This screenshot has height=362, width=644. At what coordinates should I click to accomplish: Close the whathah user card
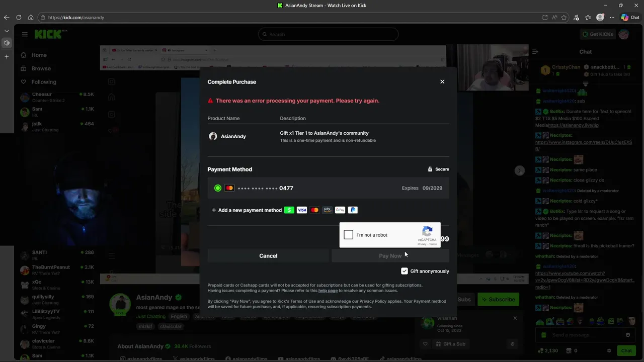tap(515, 318)
